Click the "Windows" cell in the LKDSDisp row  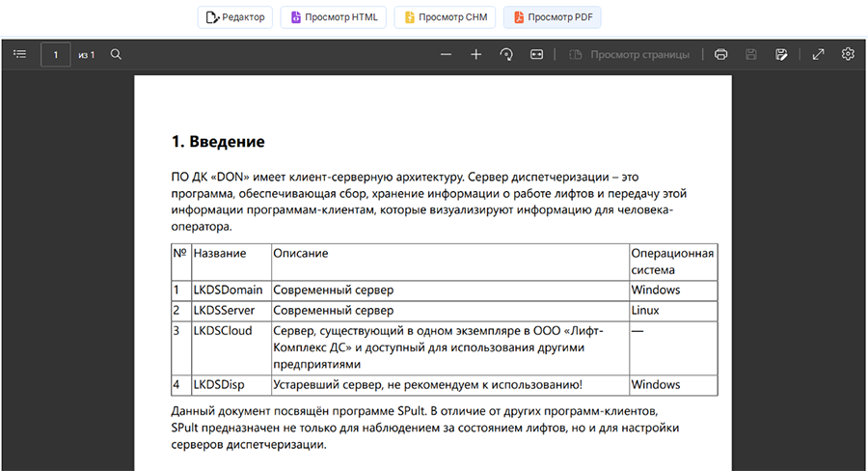click(673, 384)
